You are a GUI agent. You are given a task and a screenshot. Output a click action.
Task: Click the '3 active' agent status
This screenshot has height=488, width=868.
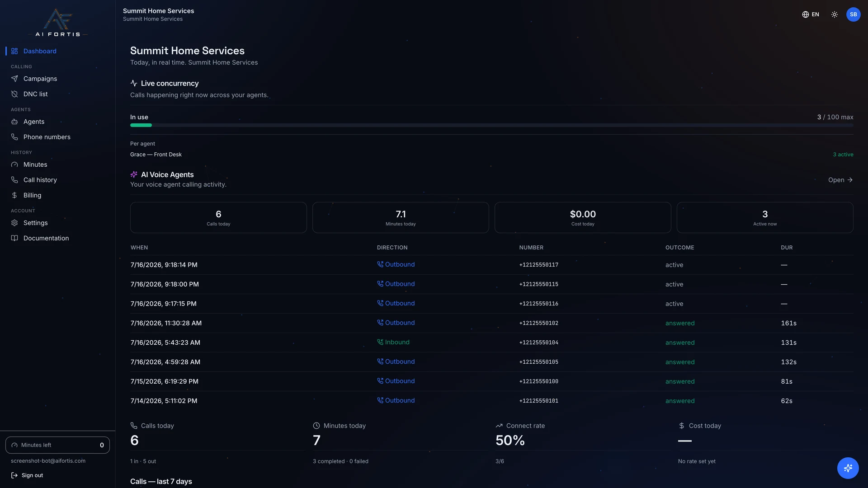click(843, 155)
